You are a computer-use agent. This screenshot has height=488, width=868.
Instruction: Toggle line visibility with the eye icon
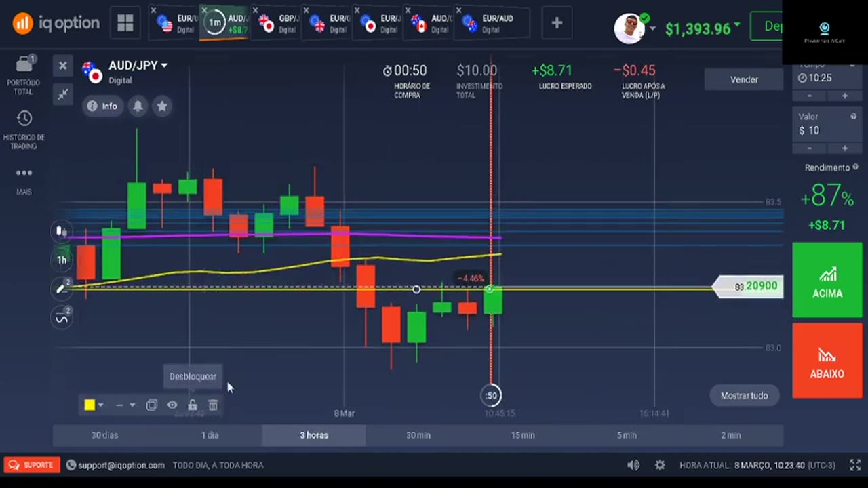172,405
